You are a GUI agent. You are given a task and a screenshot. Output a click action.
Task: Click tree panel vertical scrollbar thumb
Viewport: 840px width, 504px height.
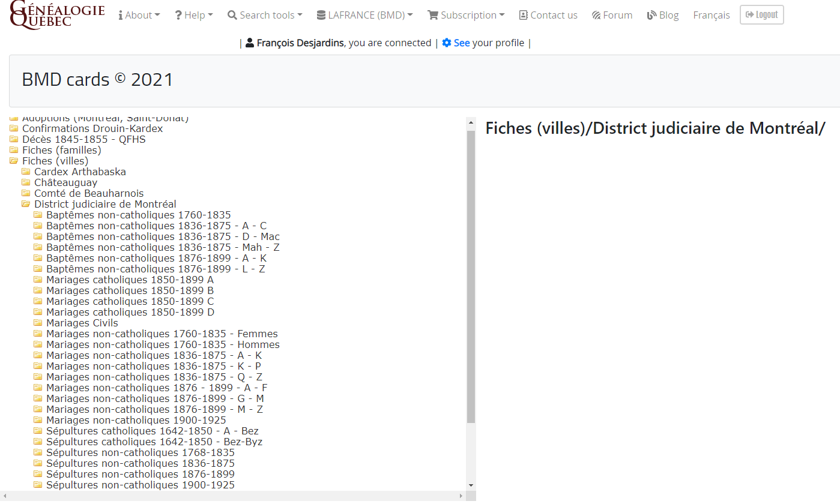click(x=471, y=277)
